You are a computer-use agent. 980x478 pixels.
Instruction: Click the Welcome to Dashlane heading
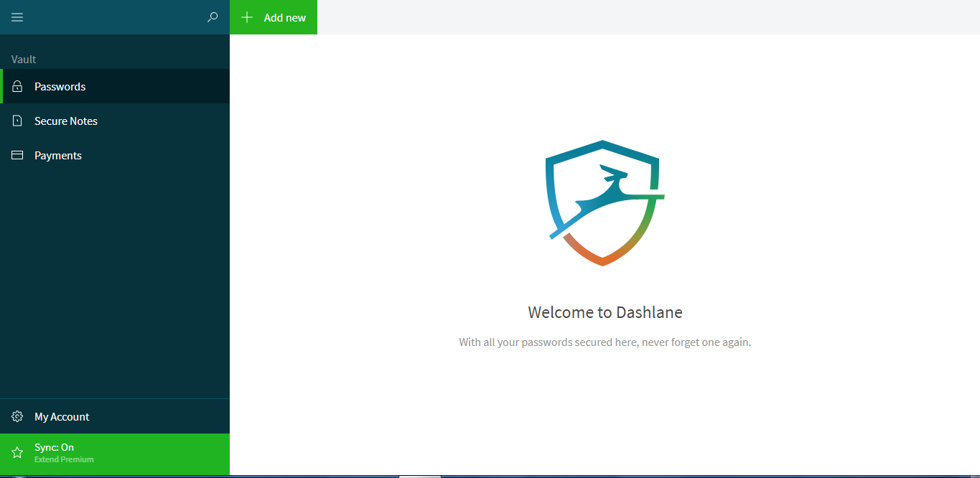[x=605, y=312]
